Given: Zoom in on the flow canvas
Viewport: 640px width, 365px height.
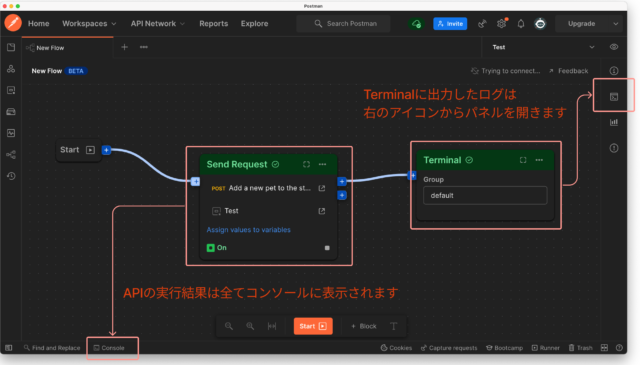Looking at the screenshot, I should (250, 326).
